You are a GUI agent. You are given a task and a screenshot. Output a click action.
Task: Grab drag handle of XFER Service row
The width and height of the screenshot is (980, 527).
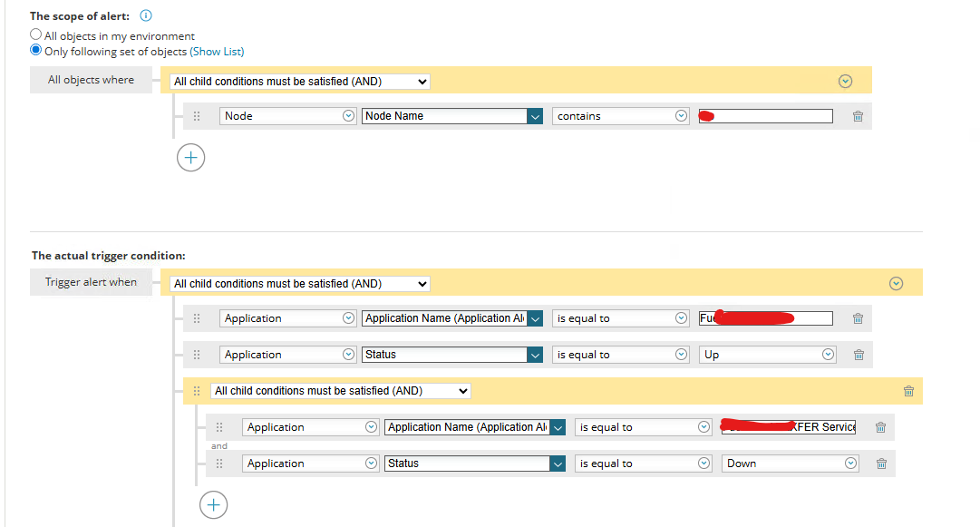pos(219,427)
